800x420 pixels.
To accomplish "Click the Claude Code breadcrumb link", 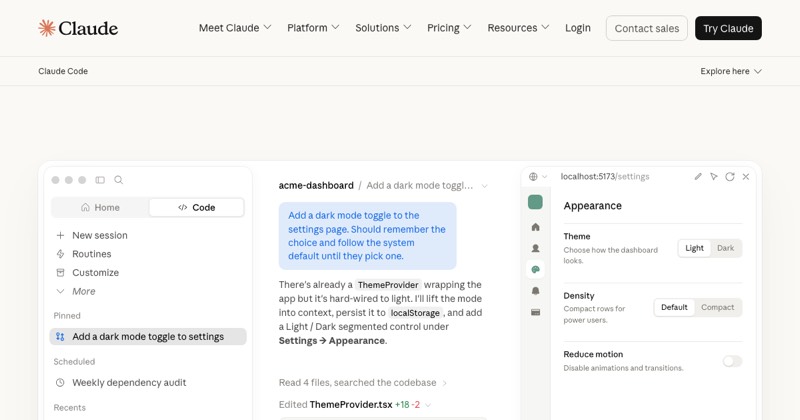I will click(x=63, y=71).
